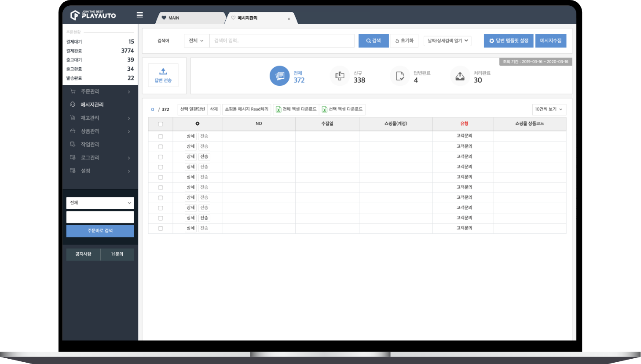The height and width of the screenshot is (364, 641).
Task: Close the 메시지관리 tab with the x
Action: (x=289, y=19)
